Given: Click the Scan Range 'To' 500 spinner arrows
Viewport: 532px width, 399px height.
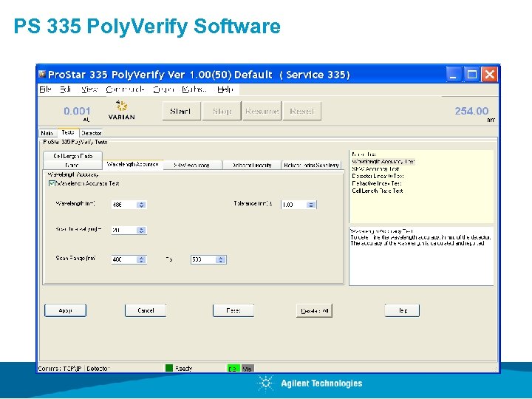Looking at the screenshot, I should [220, 259].
